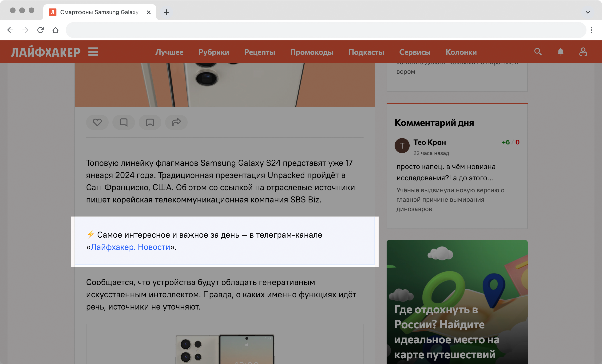Open browser three-dot menu
Screen dimensions: 602x364
[x=592, y=30]
